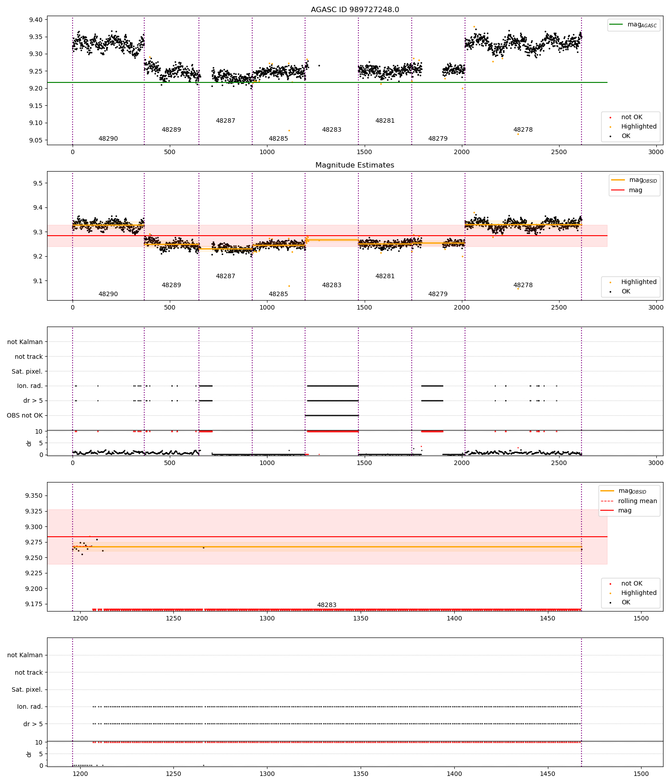Select obsid label 48283 in the top plot
The width and height of the screenshot is (672, 784).
pyautogui.click(x=332, y=130)
